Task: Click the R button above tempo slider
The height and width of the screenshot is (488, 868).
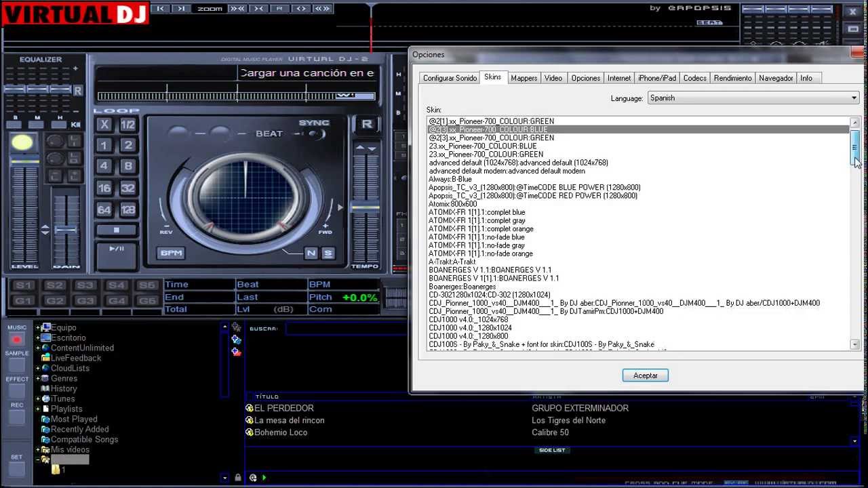Action: pyautogui.click(x=367, y=124)
